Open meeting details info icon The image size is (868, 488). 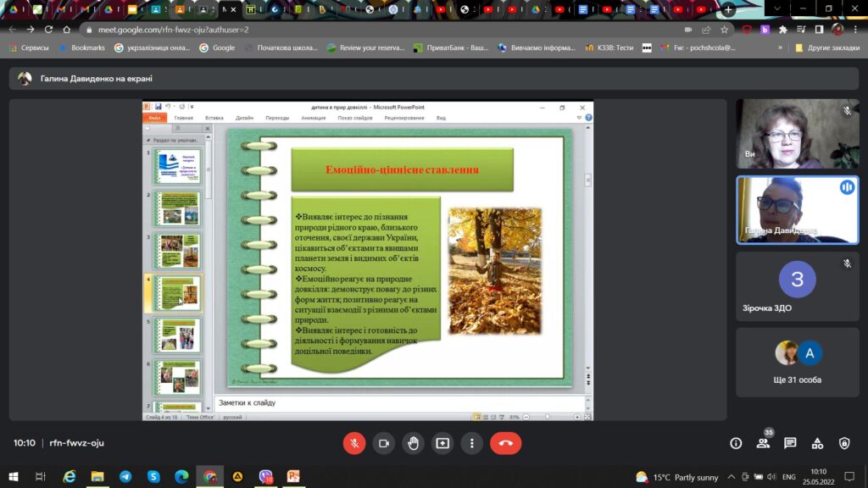736,442
